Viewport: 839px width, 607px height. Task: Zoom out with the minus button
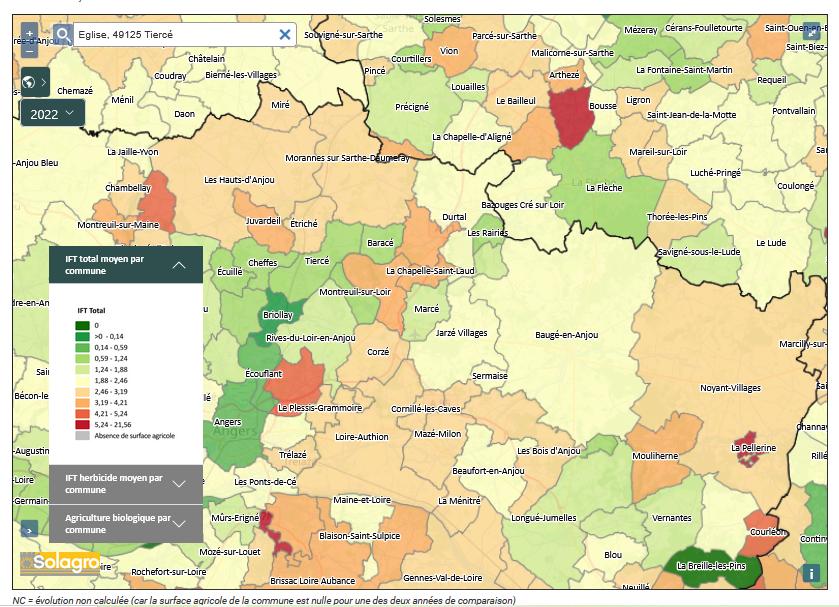pyautogui.click(x=29, y=50)
